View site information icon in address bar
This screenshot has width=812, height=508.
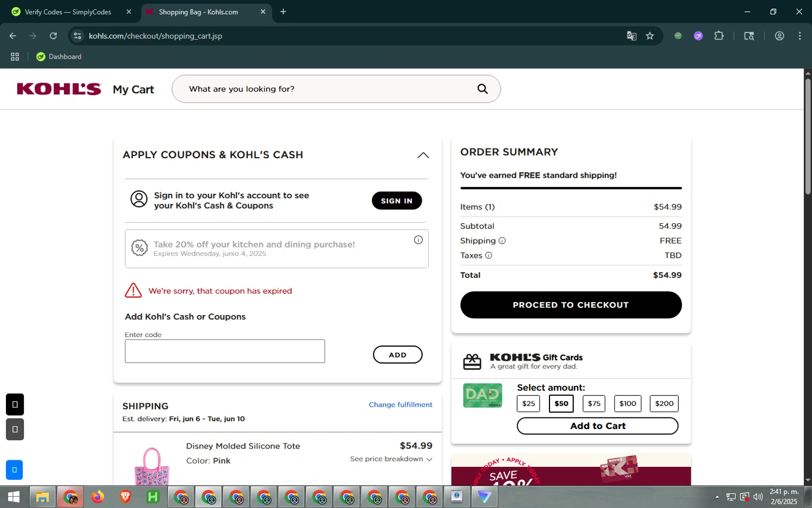coord(77,36)
